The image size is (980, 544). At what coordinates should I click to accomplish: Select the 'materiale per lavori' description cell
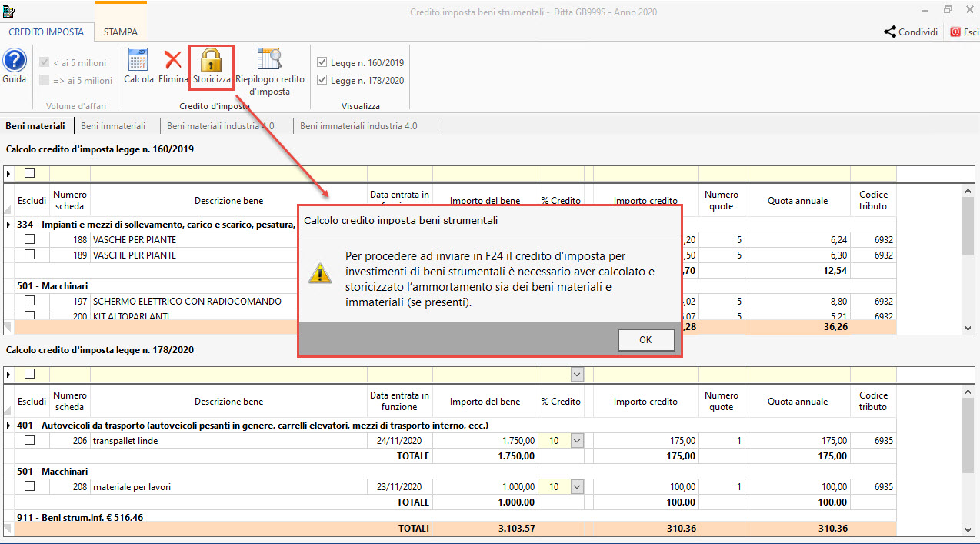pyautogui.click(x=228, y=487)
